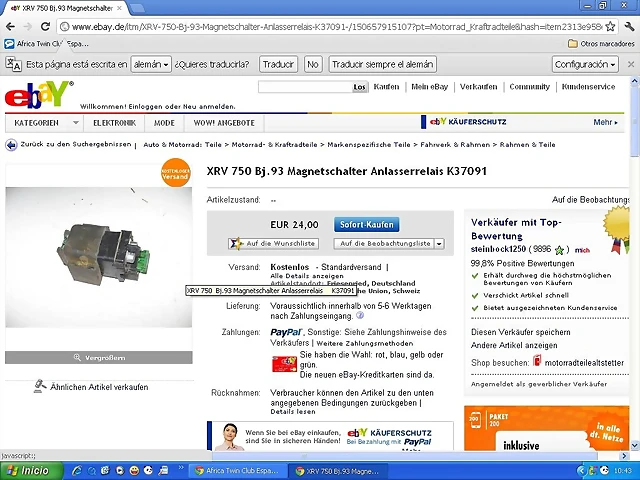Click the smiley face quick launch icon
This screenshot has height=480, width=640.
pos(134,471)
